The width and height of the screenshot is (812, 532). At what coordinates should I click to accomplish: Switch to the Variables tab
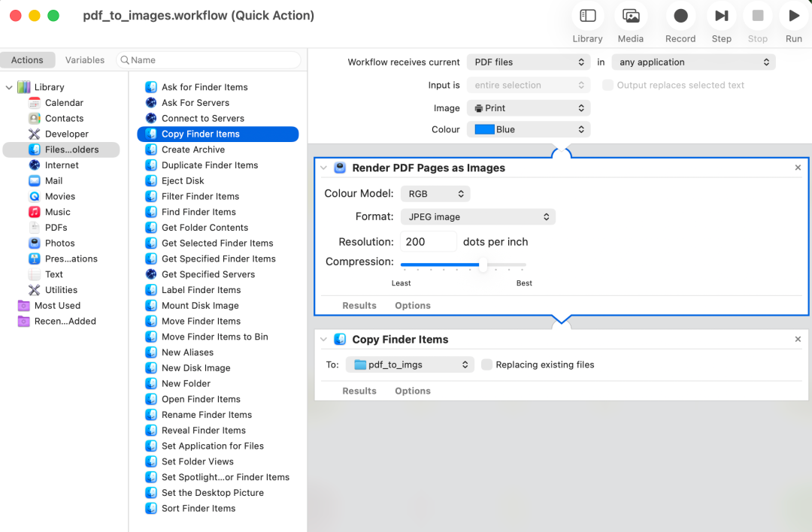[84, 59]
